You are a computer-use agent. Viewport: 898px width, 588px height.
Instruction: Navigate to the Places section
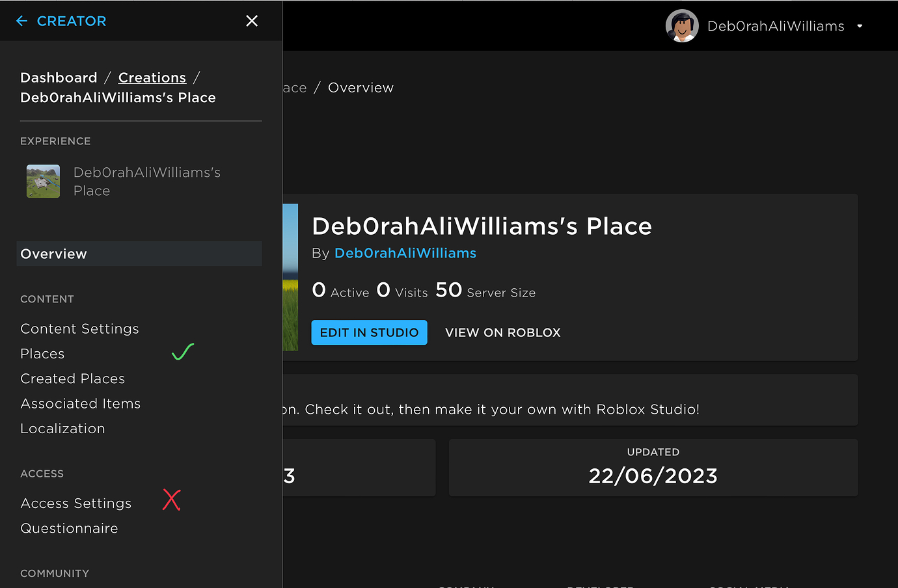(x=42, y=353)
